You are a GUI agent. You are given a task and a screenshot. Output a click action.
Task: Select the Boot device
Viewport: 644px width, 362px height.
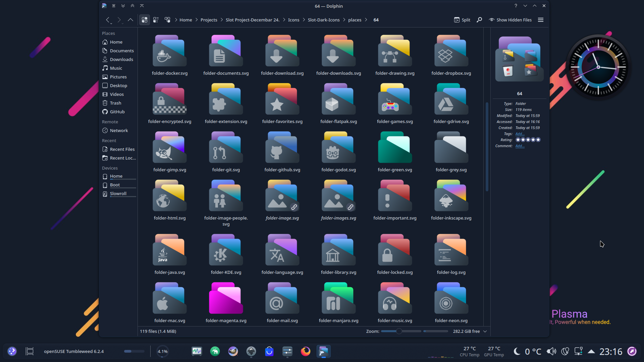(119, 185)
